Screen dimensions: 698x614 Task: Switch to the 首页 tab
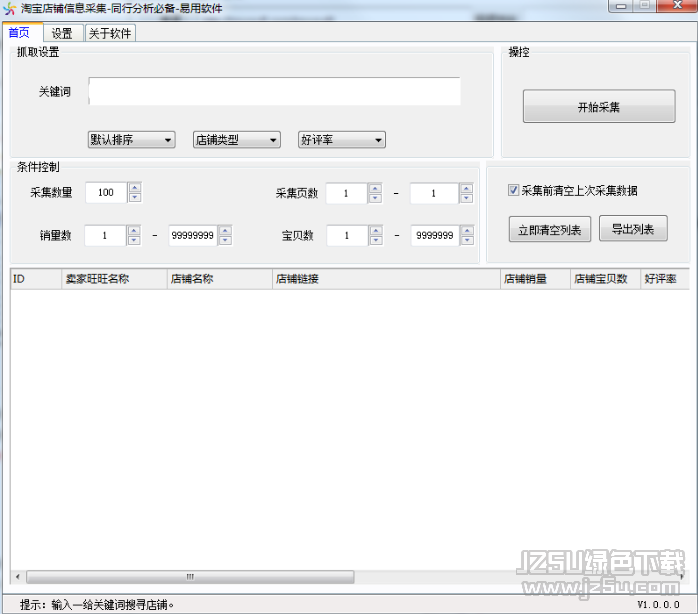tap(20, 33)
